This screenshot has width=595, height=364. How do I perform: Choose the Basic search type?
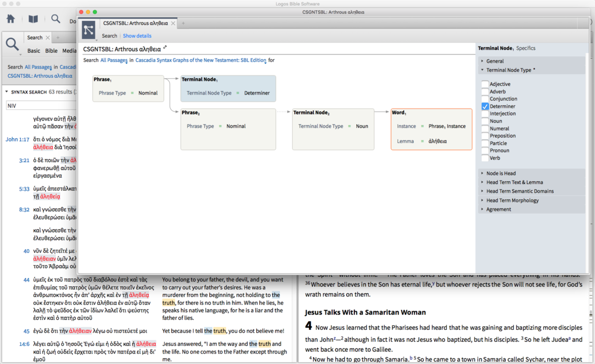(x=33, y=51)
